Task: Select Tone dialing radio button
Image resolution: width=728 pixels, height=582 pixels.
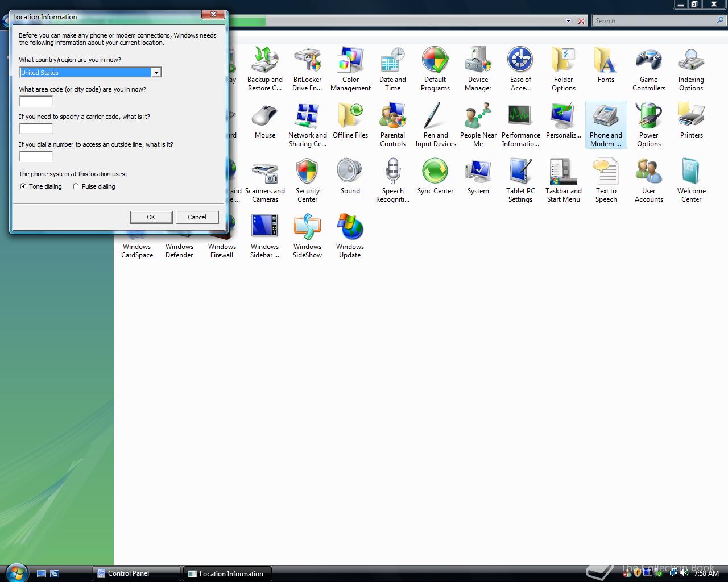Action: coord(23,186)
